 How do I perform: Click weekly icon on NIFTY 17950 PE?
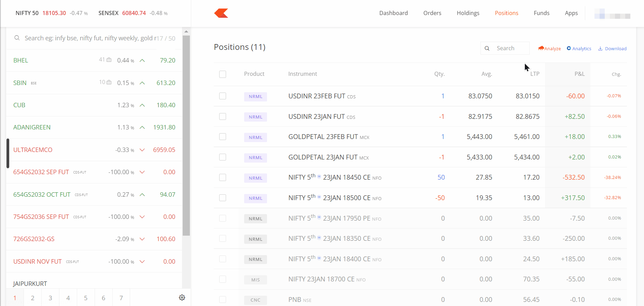pyautogui.click(x=319, y=217)
